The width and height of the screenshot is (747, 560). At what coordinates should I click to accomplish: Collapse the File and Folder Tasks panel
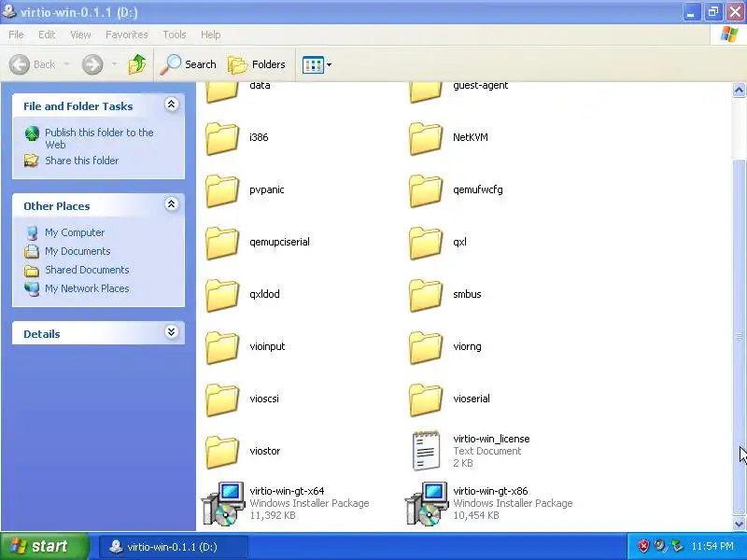172,104
